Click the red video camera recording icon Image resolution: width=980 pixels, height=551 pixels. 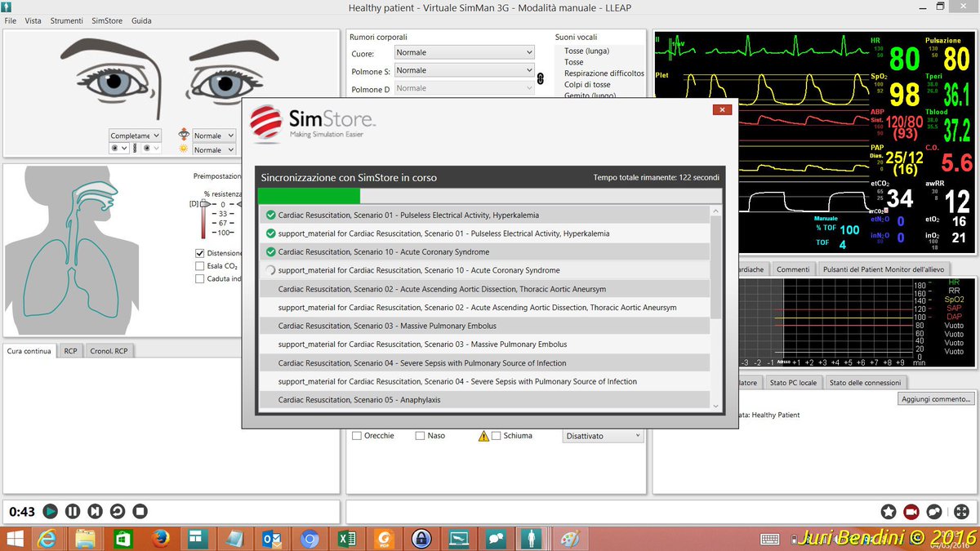click(911, 512)
